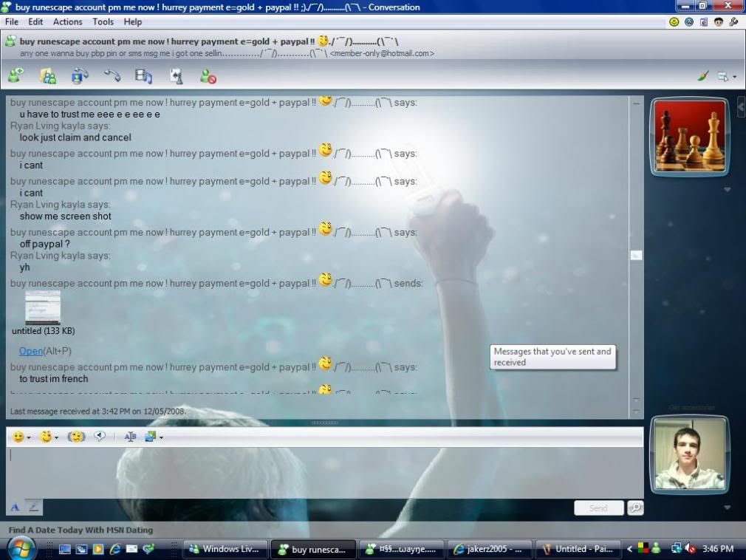Screen dimensions: 746x560
Task: Collapse the display picture side panel handle
Action: coord(742,107)
